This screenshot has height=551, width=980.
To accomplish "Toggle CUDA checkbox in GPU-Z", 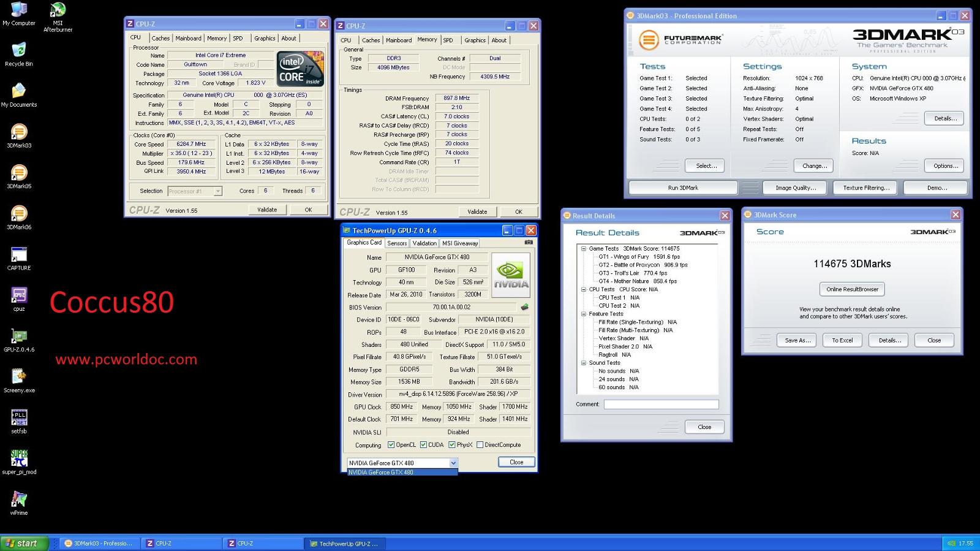I will 423,445.
